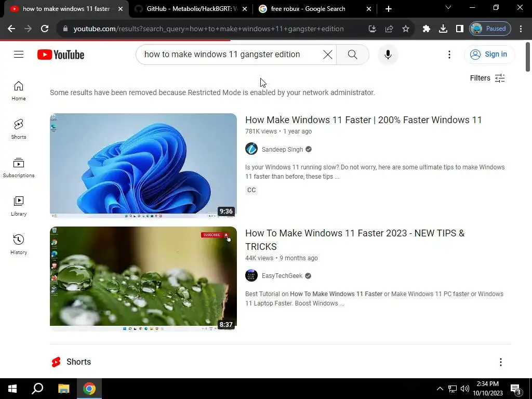
Task: Click the Paused profile button
Action: coord(490,29)
